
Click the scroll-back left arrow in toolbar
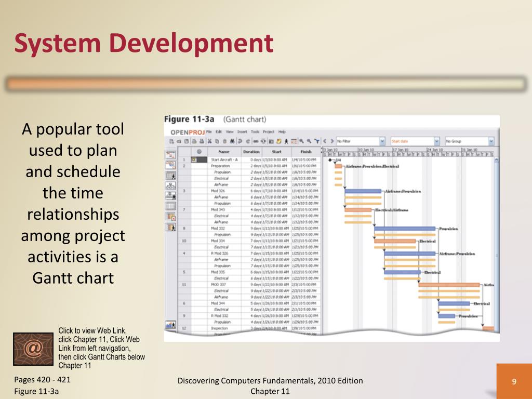pyautogui.click(x=325, y=141)
